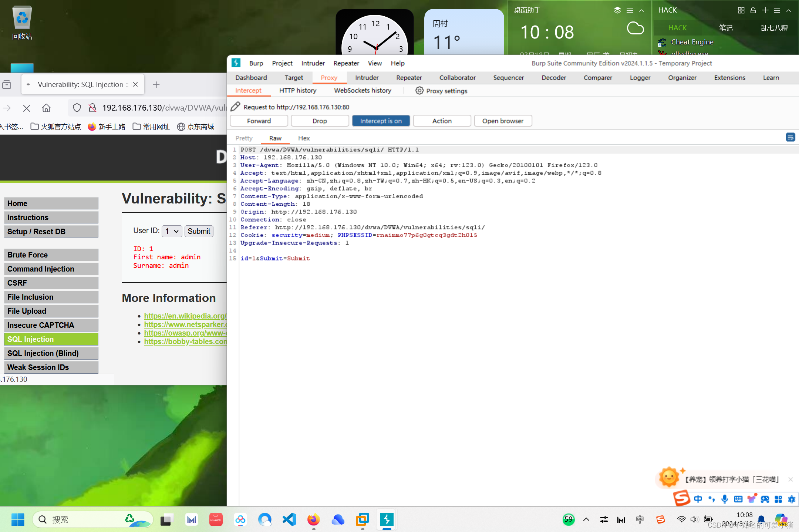The image size is (799, 532).
Task: Click the Windows taskbar search box
Action: [x=92, y=519]
